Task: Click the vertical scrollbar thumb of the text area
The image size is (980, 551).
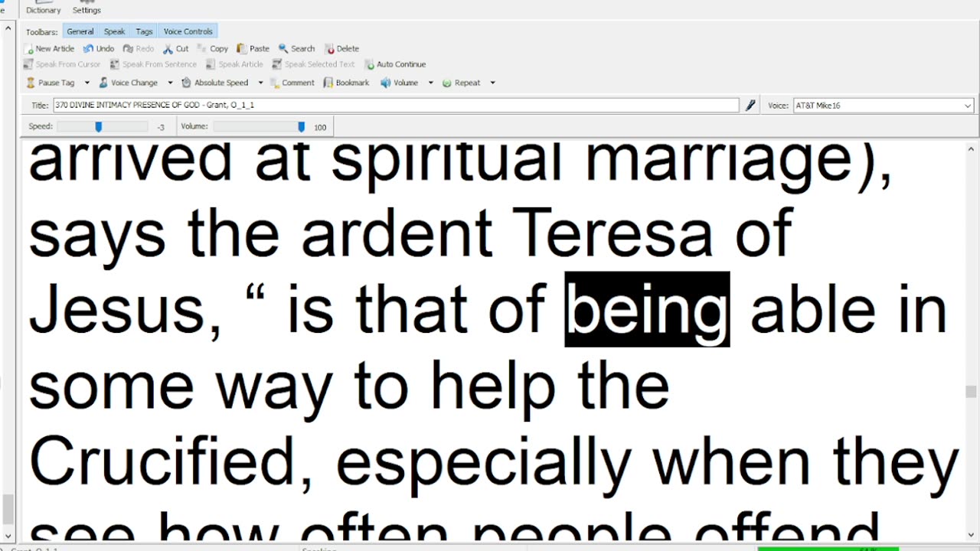Action: 971,392
